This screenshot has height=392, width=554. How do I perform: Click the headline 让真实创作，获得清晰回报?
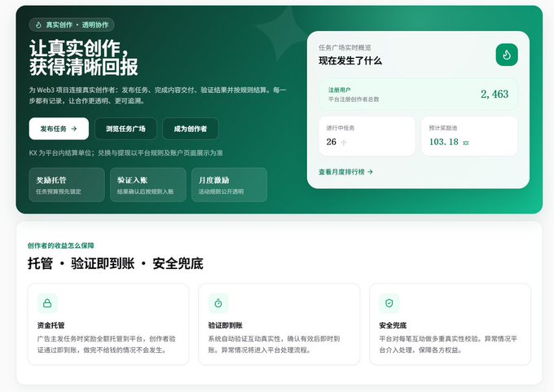(84, 58)
